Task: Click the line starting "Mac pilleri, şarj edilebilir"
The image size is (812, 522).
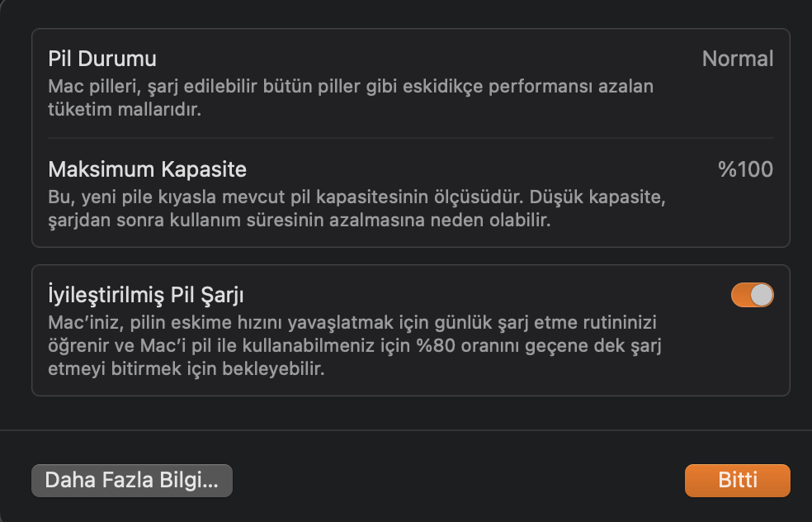Action: tap(351, 86)
